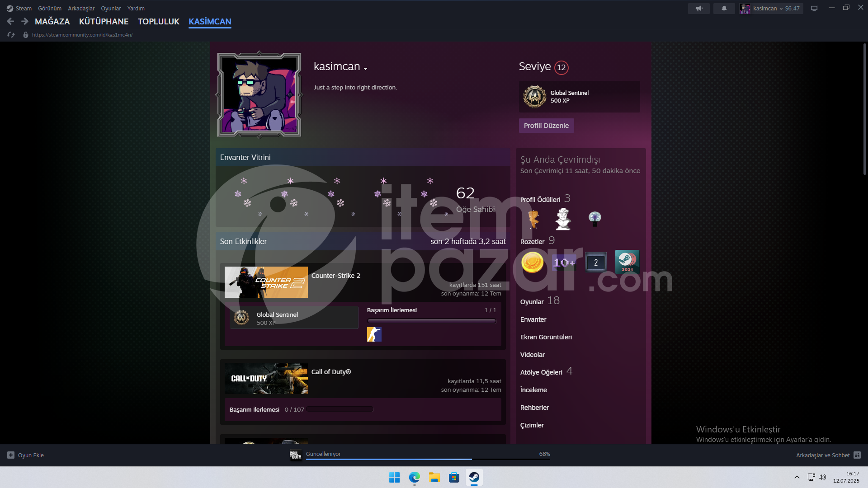This screenshot has width=868, height=488.
Task: Open Profil Ödülleri link
Action: pos(540,200)
